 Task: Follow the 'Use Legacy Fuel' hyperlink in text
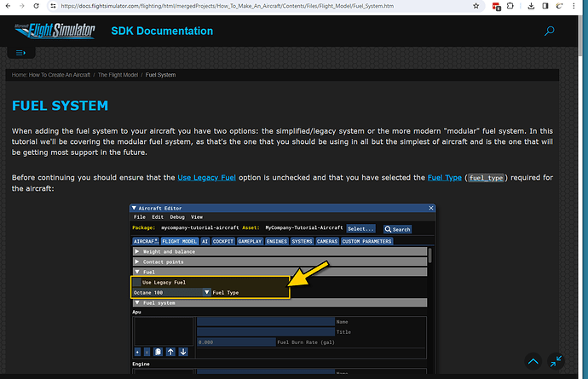coord(206,178)
